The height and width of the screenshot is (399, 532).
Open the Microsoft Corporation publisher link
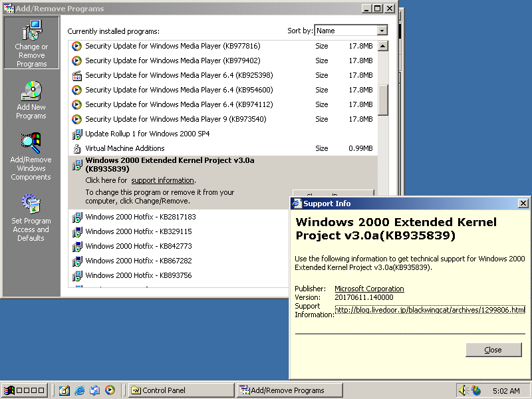click(369, 289)
